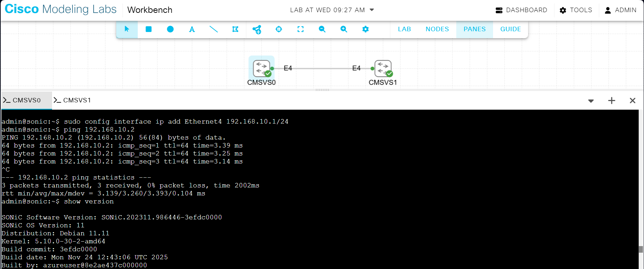Viewport: 644px width, 269px height.
Task: Click the 'Built by: azureuser' line
Action: [x=74, y=265]
